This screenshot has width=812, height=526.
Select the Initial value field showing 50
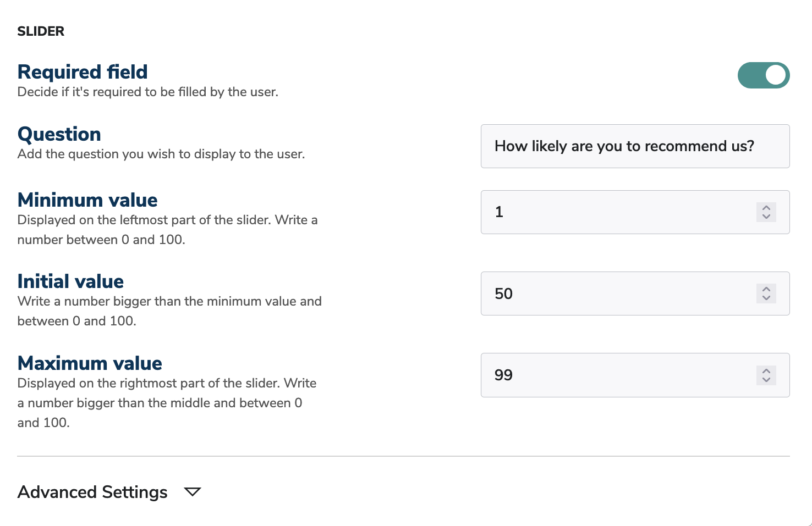[605, 294]
